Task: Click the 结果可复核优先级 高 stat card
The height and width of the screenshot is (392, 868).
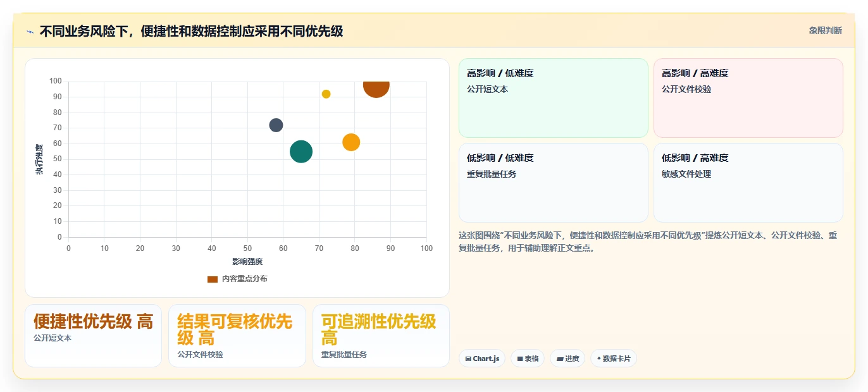Action: [237, 336]
